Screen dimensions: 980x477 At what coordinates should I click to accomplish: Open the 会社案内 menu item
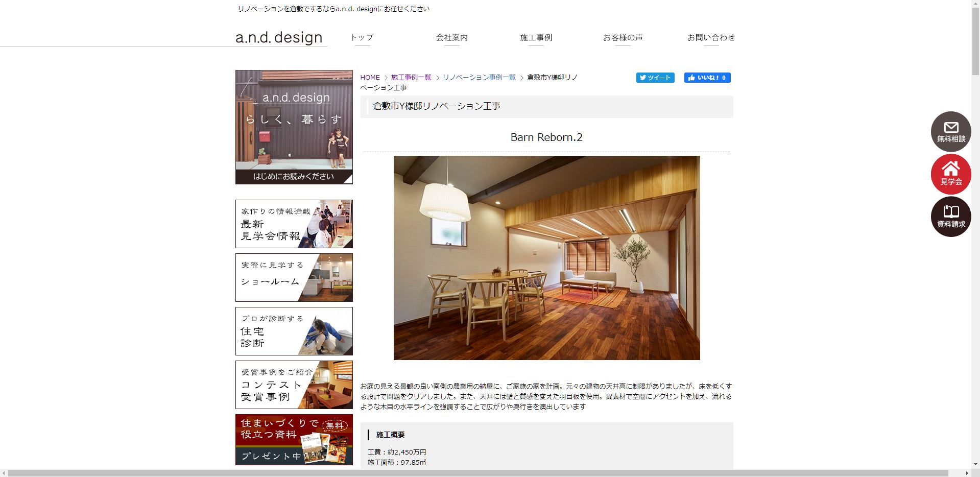[x=452, y=37]
